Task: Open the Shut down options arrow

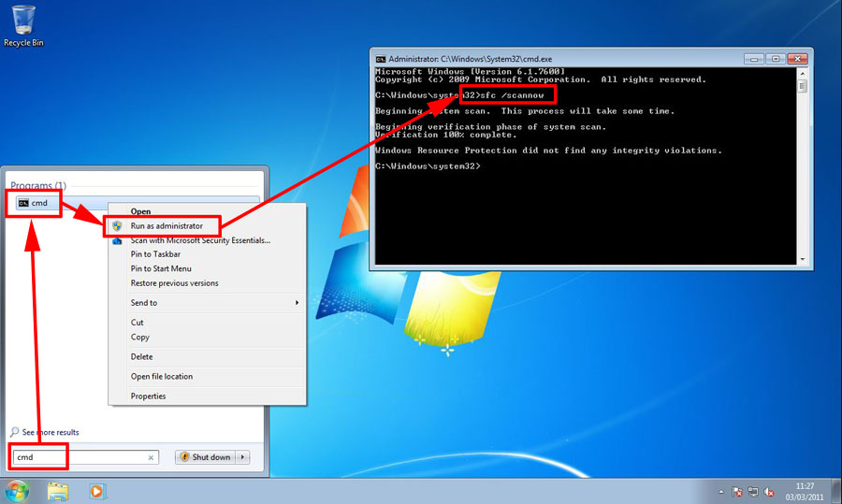Action: tap(243, 456)
